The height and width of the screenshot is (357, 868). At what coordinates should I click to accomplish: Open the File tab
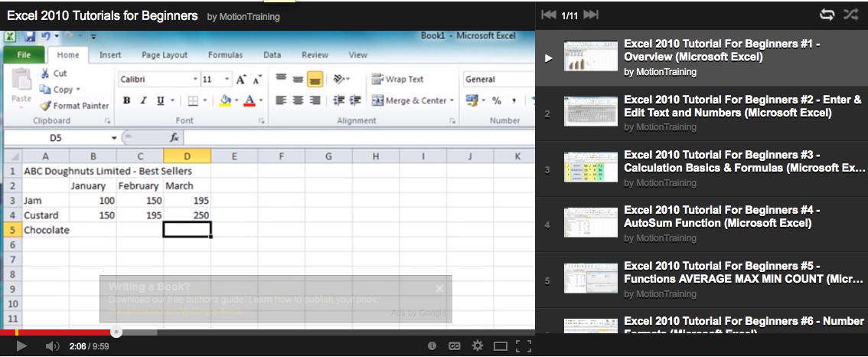[24, 55]
